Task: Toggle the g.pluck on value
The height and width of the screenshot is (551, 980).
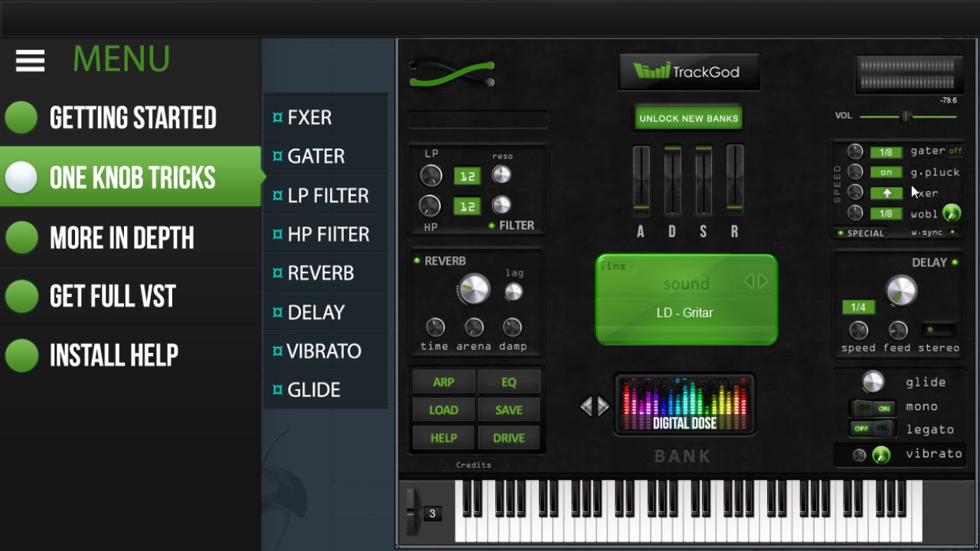Action: pos(886,172)
